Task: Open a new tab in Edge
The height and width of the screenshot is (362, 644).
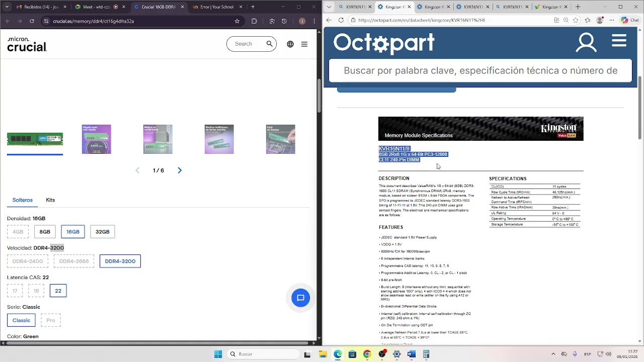Action: 578,7
